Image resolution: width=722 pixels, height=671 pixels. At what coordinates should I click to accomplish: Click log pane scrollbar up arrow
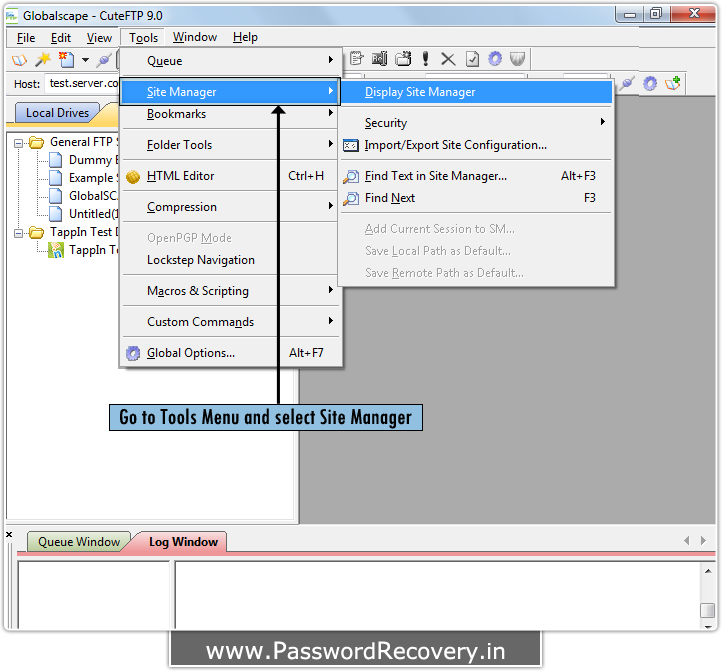tap(708, 571)
